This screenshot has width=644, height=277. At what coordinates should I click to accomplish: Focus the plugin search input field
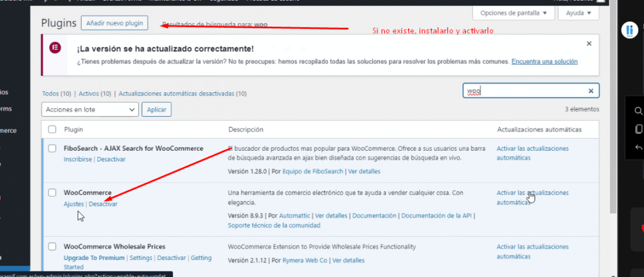point(525,91)
